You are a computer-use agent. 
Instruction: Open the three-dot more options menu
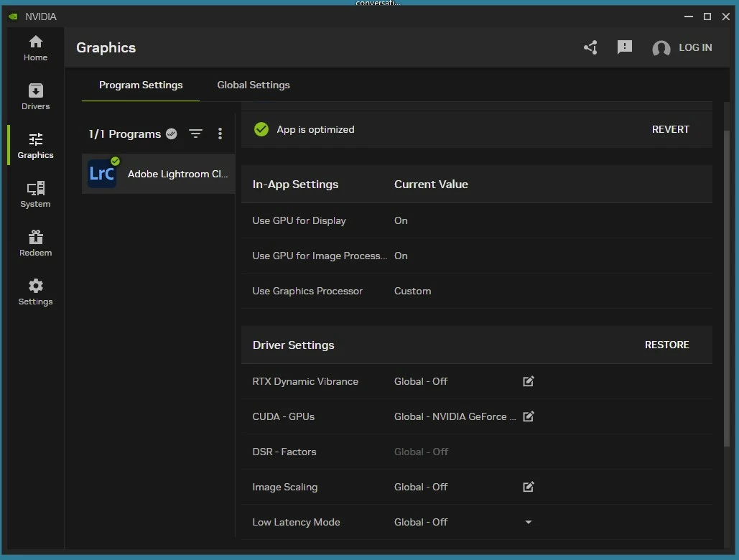[x=220, y=134]
